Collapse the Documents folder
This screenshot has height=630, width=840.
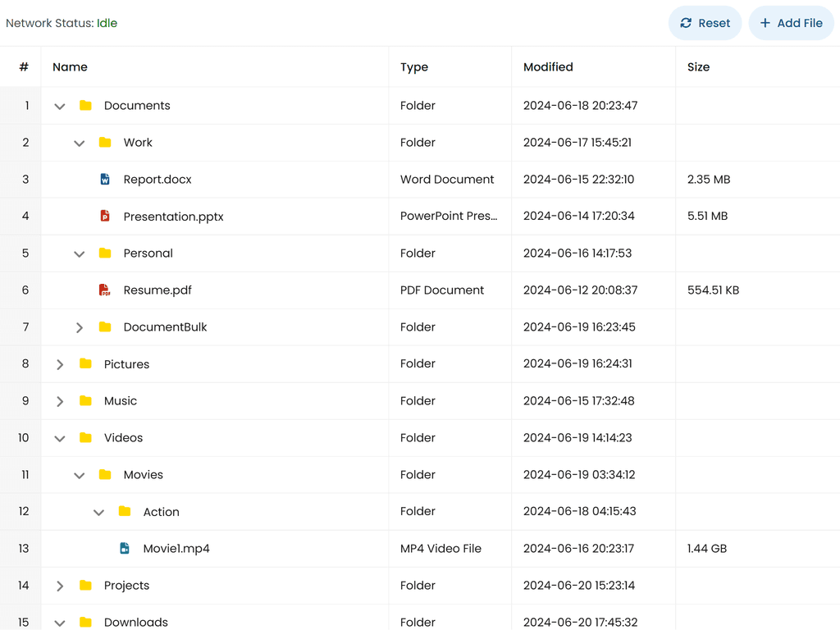coord(60,107)
